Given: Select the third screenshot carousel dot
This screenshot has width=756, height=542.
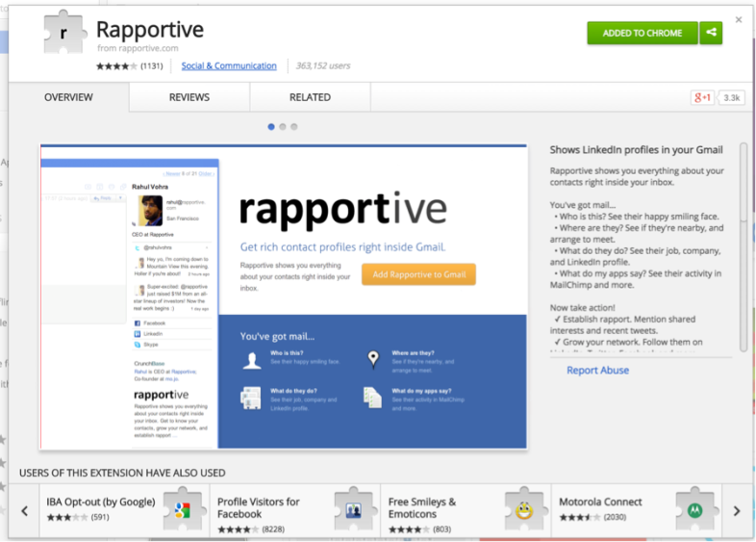Looking at the screenshot, I should (294, 127).
